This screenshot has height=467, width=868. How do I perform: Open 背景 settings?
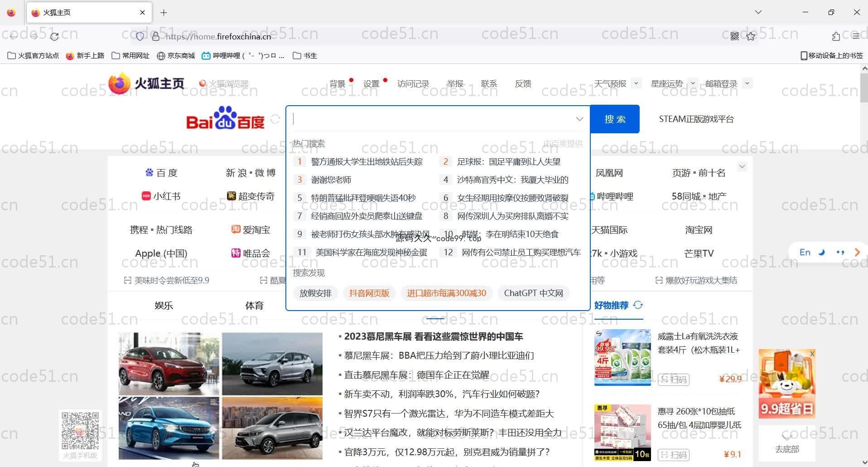pos(338,83)
